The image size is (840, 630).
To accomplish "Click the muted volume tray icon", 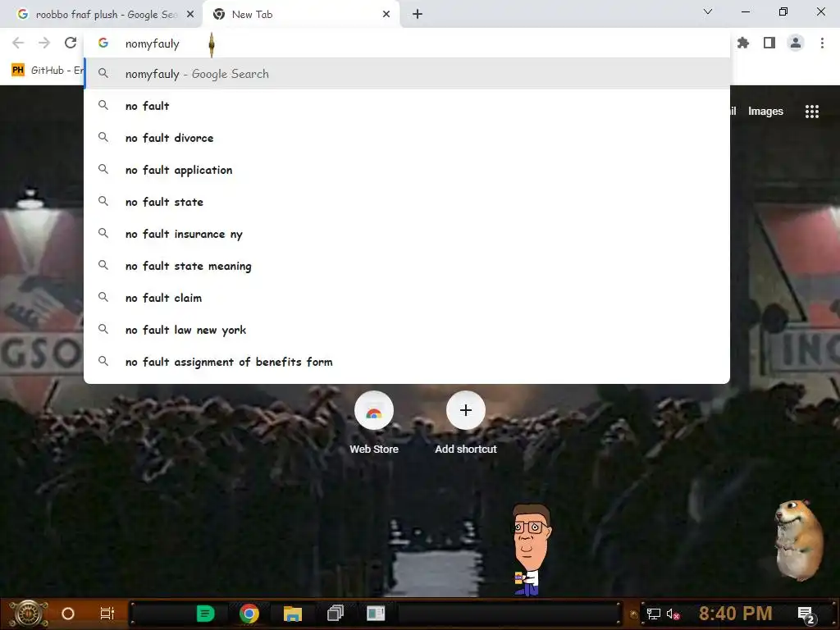I will pyautogui.click(x=673, y=614).
